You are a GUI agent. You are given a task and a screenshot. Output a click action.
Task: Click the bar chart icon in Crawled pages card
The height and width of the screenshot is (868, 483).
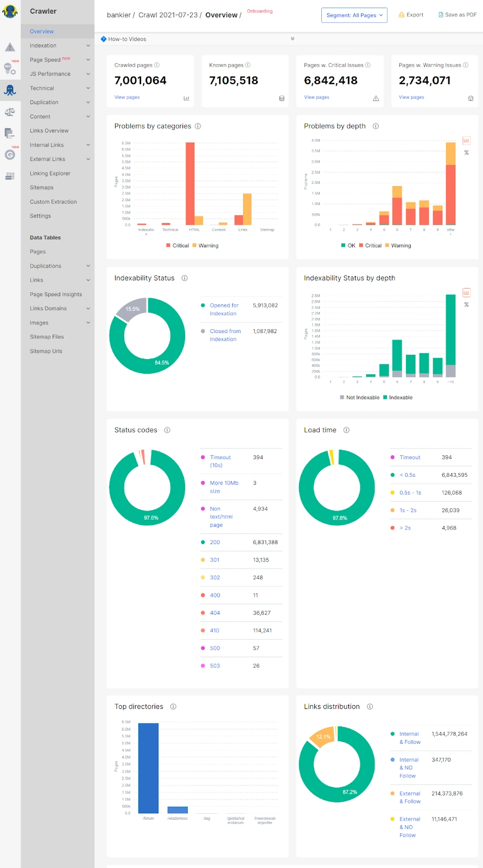click(186, 98)
